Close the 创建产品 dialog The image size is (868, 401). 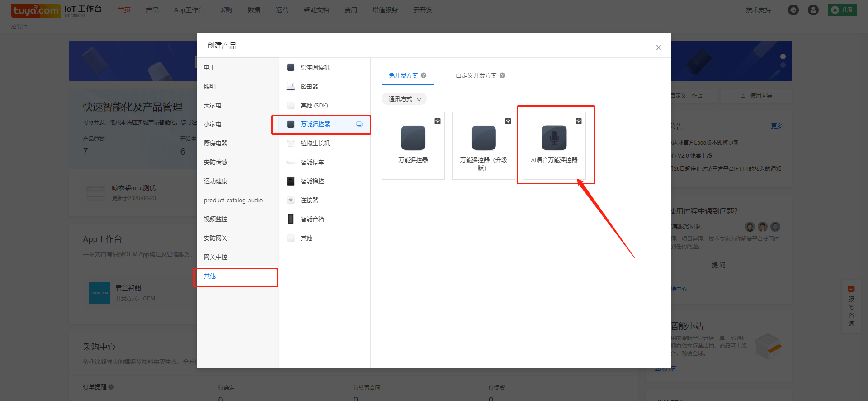[x=658, y=47]
